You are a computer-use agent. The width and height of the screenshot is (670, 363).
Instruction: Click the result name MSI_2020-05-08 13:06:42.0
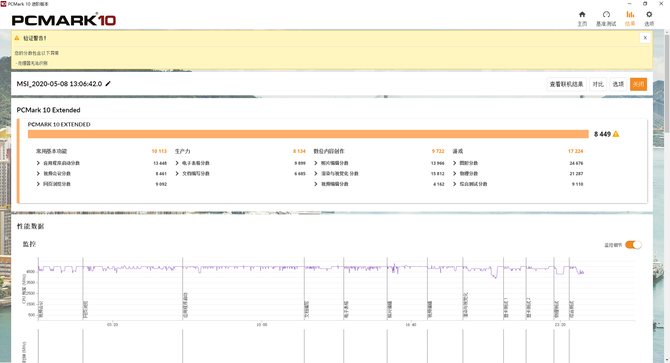click(59, 84)
